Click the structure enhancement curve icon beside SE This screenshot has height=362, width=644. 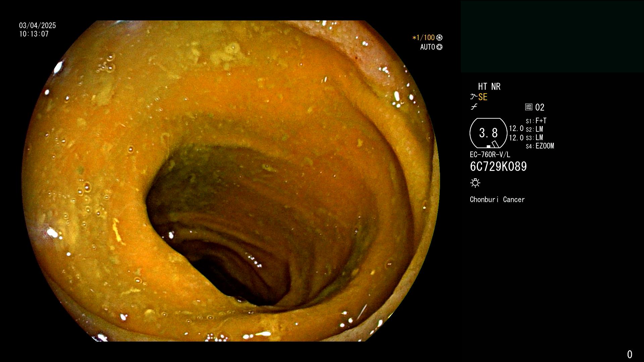tap(474, 97)
